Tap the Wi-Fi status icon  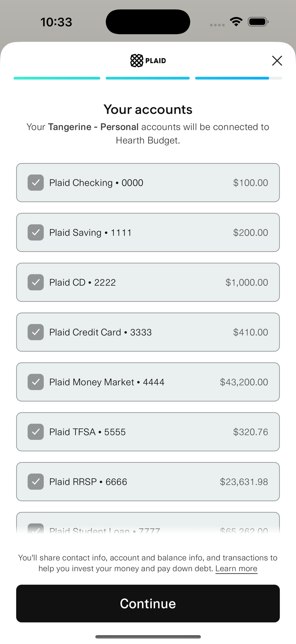coord(236,22)
